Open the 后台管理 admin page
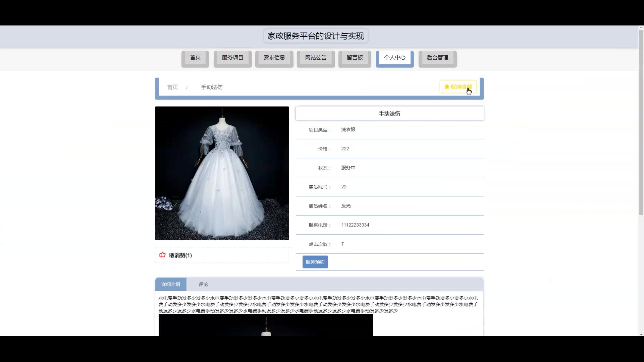Viewport: 644px width, 362px height. 437,58
